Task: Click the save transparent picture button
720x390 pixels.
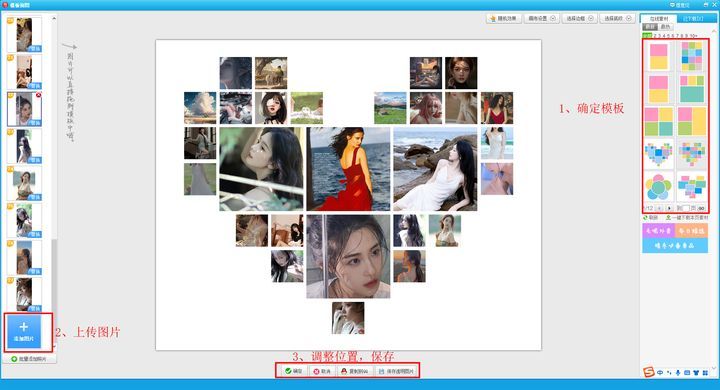Action: 396,371
